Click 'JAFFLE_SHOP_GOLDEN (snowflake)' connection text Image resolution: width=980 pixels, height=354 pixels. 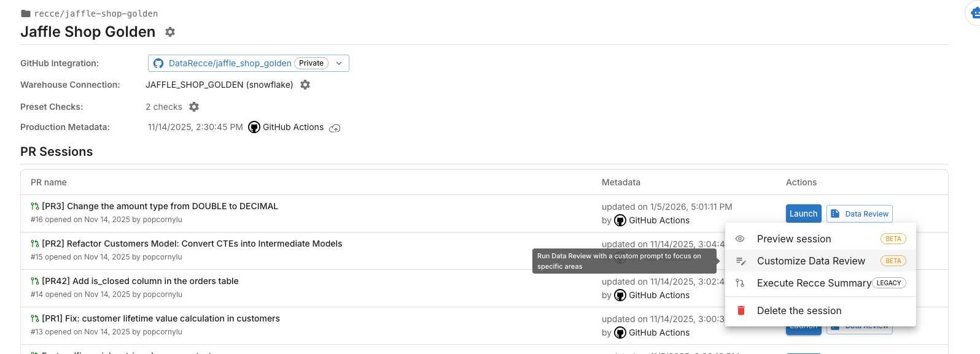tap(219, 85)
